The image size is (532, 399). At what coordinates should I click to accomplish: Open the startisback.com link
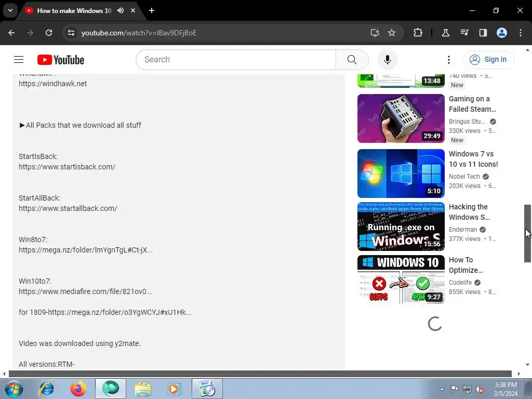[67, 167]
